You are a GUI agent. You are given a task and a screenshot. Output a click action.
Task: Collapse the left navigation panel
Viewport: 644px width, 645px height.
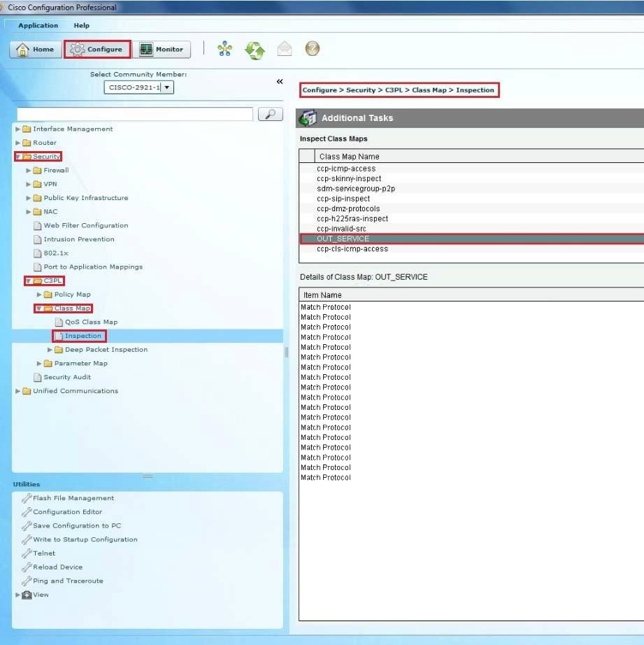(280, 81)
